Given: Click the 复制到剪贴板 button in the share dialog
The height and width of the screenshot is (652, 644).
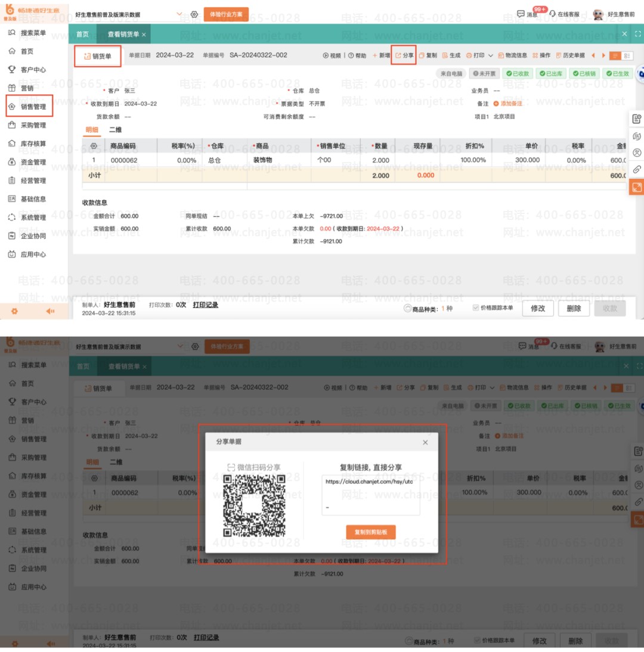Looking at the screenshot, I should click(x=371, y=532).
